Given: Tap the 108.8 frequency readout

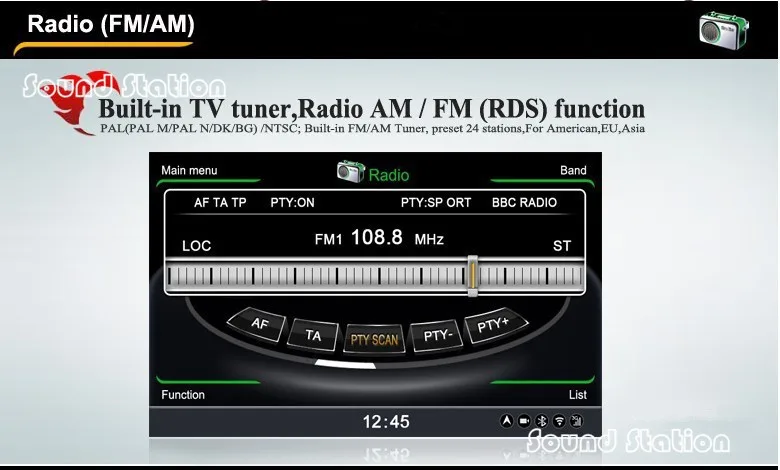Looking at the screenshot, I should point(377,237).
